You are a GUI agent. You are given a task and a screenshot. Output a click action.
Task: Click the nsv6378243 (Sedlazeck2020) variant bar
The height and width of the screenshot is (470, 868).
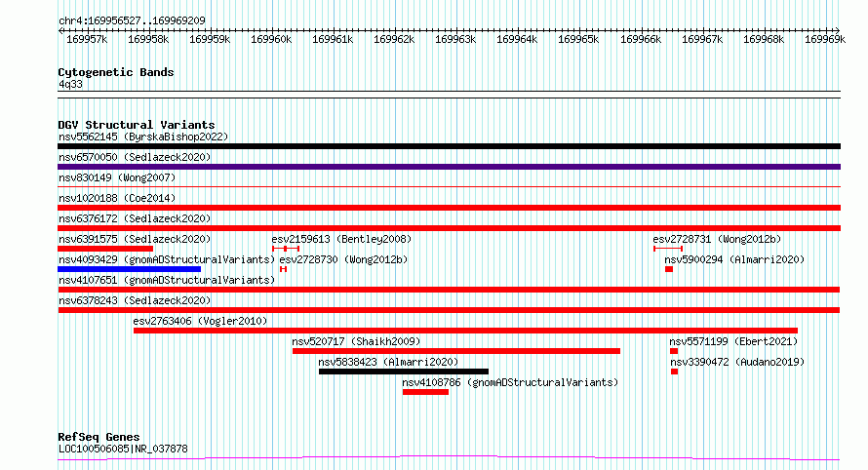tap(449, 310)
